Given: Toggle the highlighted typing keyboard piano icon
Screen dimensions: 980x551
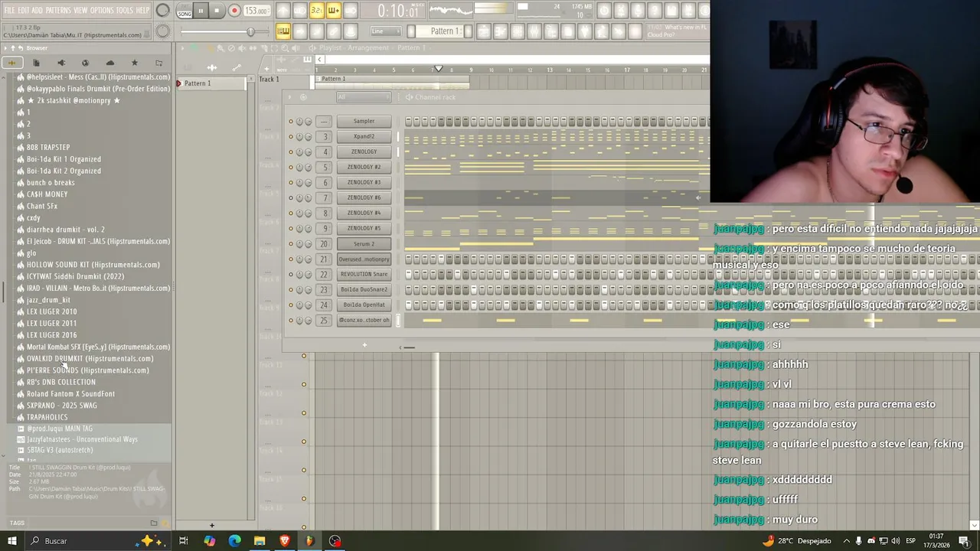Looking at the screenshot, I should click(283, 31).
